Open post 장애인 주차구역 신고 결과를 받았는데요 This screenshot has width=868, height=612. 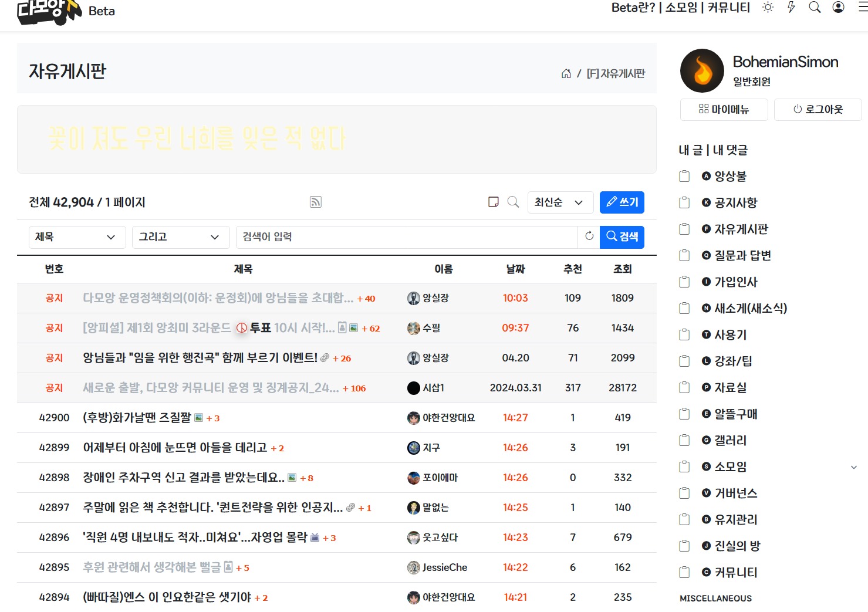pyautogui.click(x=184, y=478)
